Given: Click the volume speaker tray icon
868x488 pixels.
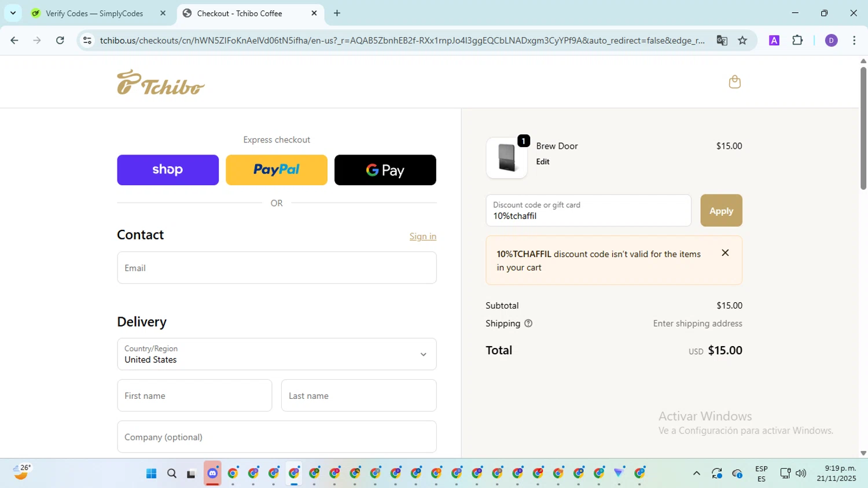Looking at the screenshot, I should [801, 474].
